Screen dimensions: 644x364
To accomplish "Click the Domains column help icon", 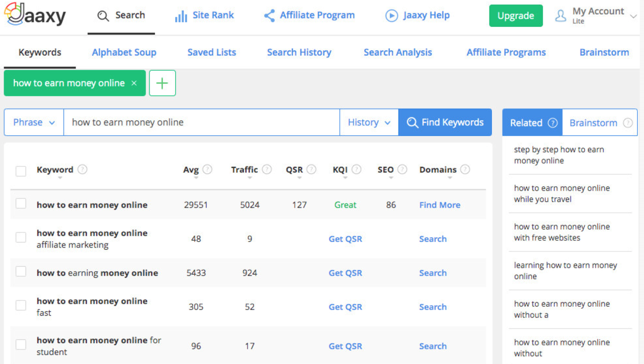I will click(465, 170).
